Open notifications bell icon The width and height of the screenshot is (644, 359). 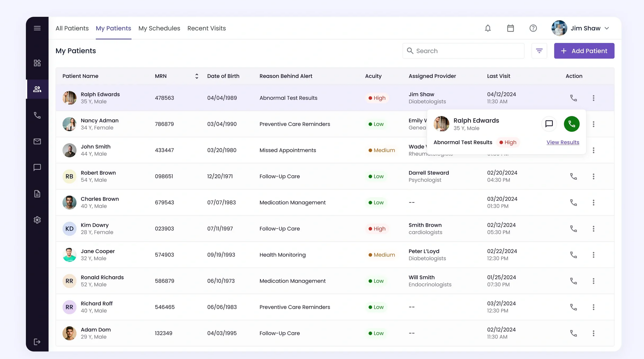pyautogui.click(x=488, y=28)
